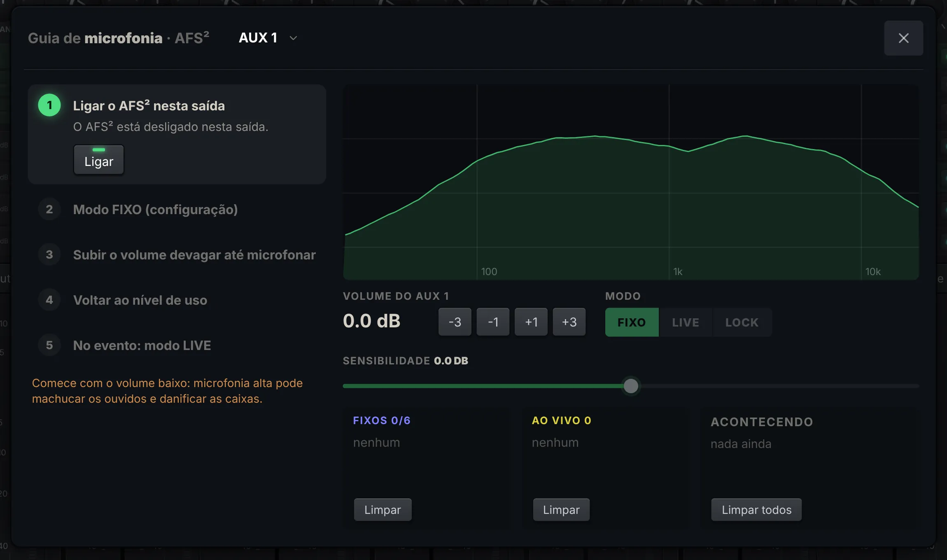Click the 'nada ainda' status text
The width and height of the screenshot is (947, 560).
(741, 443)
